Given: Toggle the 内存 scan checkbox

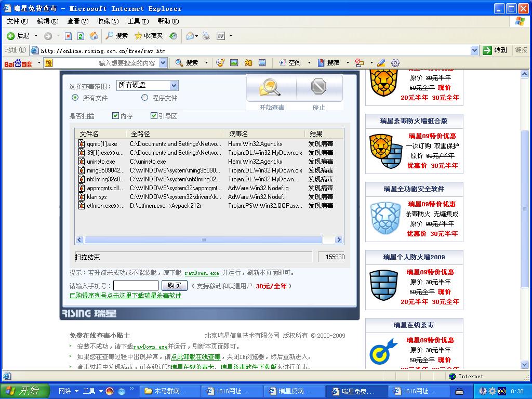Looking at the screenshot, I should [115, 116].
